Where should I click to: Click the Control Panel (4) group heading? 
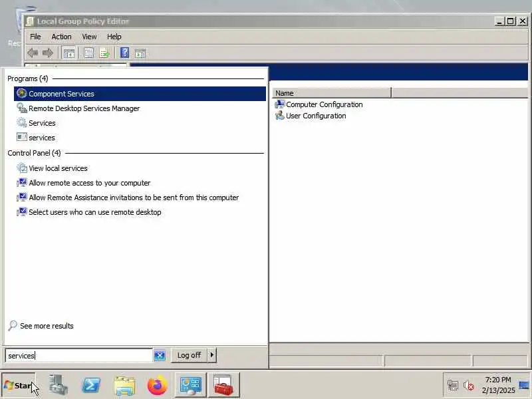[34, 153]
